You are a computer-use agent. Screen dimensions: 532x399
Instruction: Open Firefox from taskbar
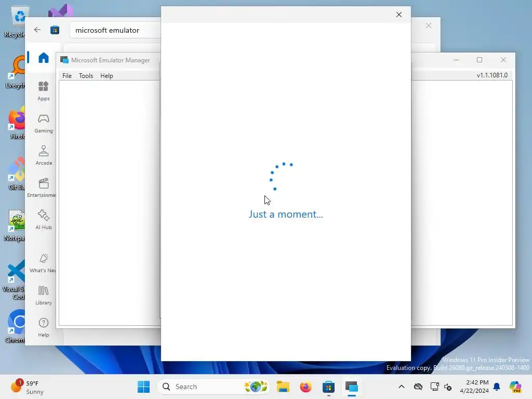305,387
